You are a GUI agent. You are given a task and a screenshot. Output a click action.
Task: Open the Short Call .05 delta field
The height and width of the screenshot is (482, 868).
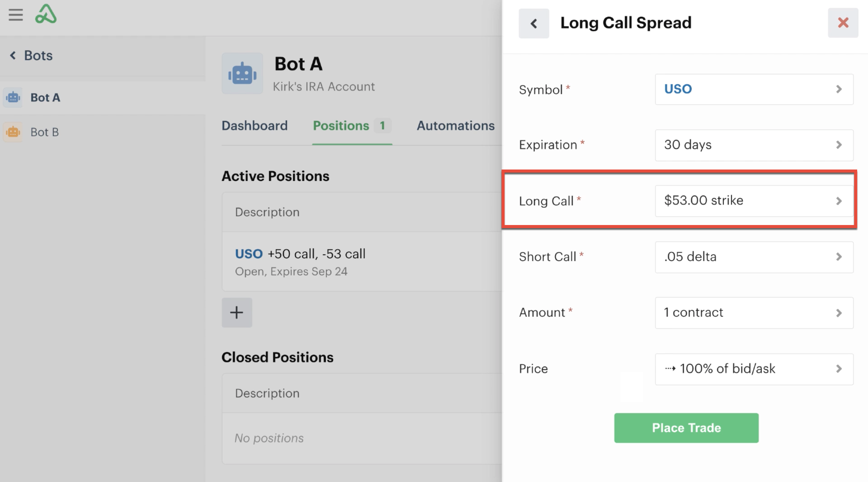pos(754,257)
